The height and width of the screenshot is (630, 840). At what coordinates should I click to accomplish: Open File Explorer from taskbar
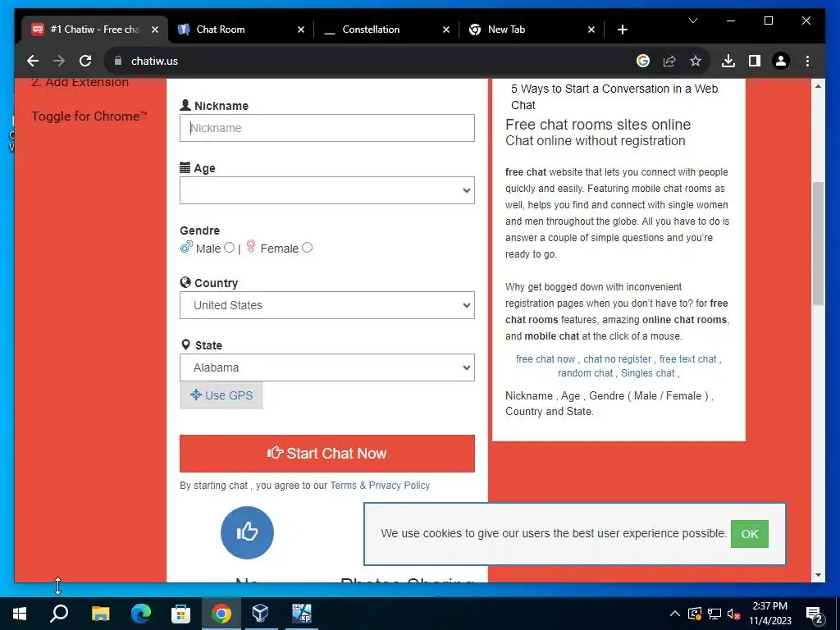click(100, 614)
